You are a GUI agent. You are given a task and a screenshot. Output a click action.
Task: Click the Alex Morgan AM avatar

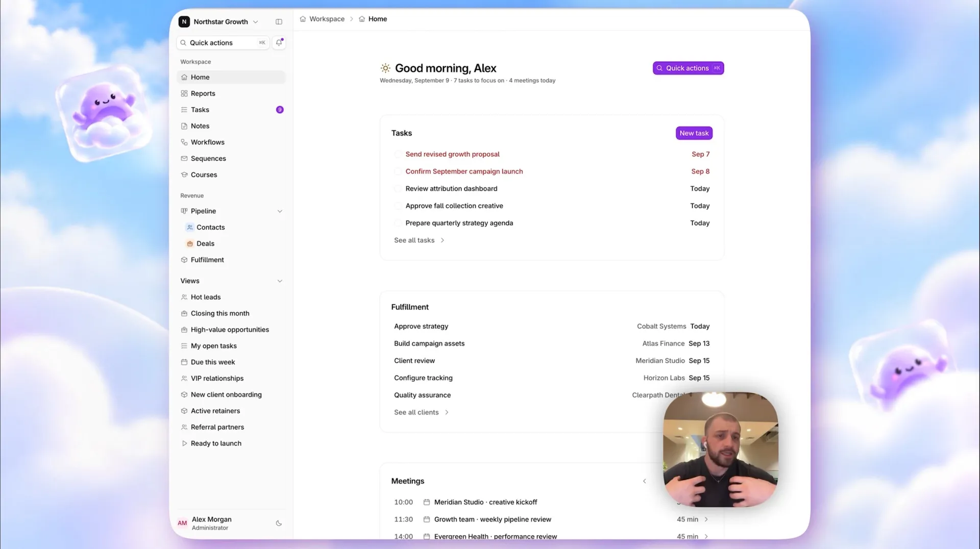coord(182,523)
